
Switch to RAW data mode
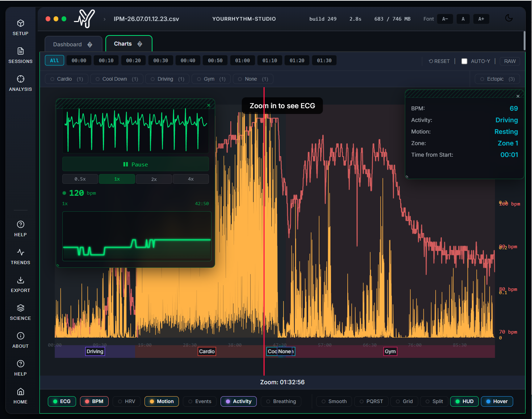click(510, 61)
